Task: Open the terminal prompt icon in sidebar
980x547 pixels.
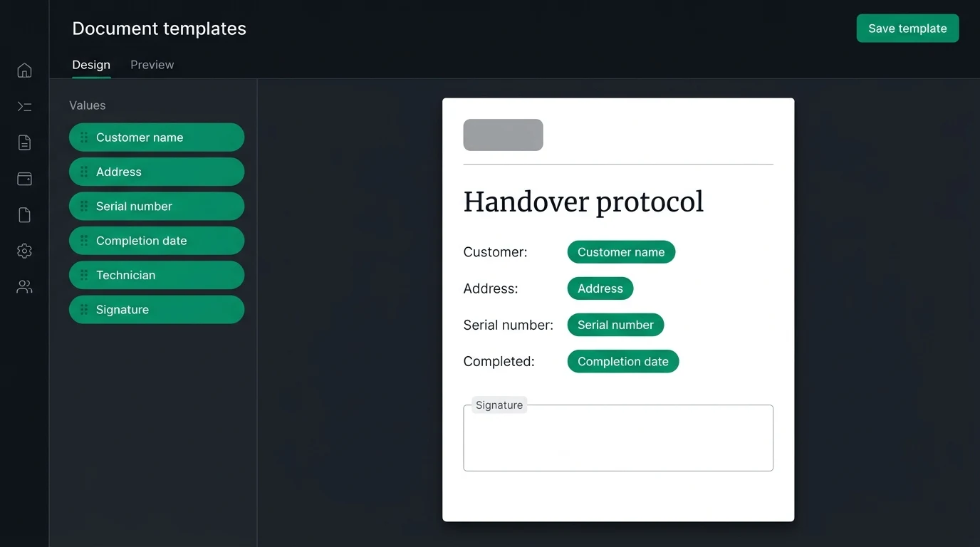Action: click(24, 107)
